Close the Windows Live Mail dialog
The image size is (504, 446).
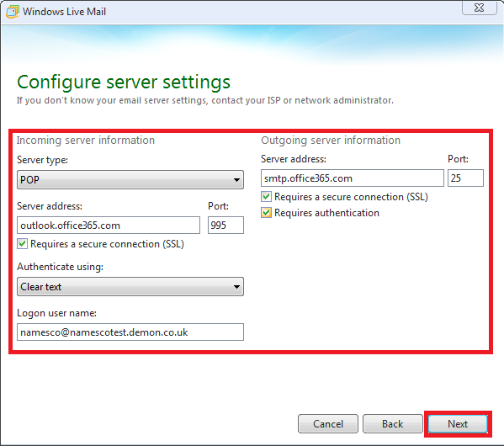[x=480, y=8]
